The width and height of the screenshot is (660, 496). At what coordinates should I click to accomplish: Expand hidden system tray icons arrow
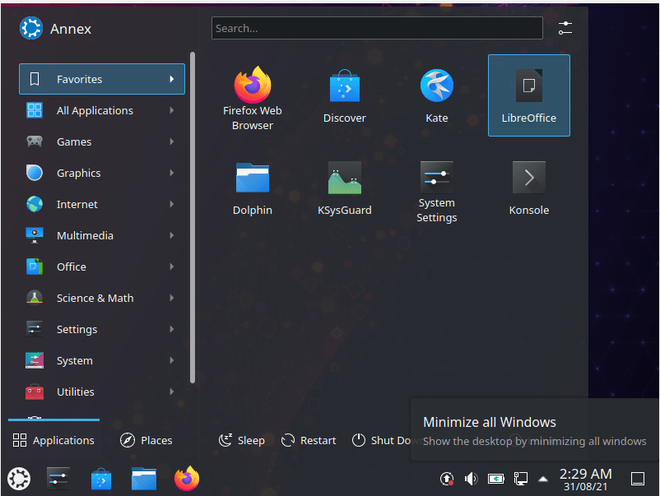[543, 479]
